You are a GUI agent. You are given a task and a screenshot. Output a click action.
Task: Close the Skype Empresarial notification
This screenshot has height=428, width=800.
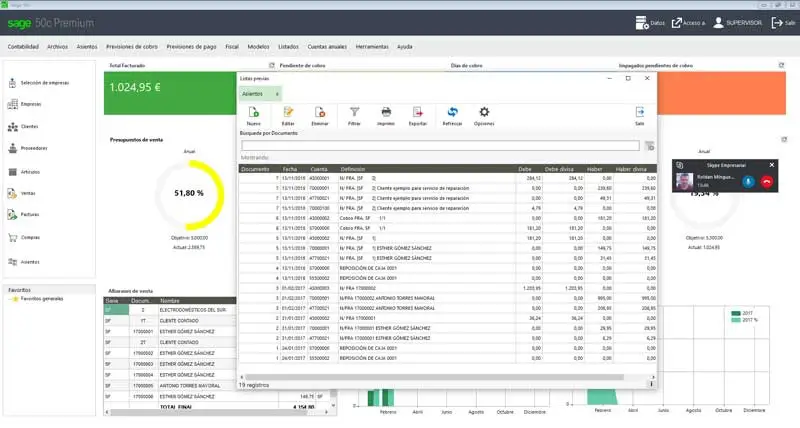pos(772,165)
